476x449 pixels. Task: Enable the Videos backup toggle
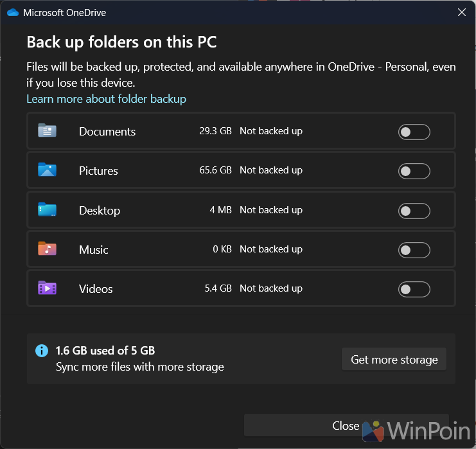pos(414,290)
